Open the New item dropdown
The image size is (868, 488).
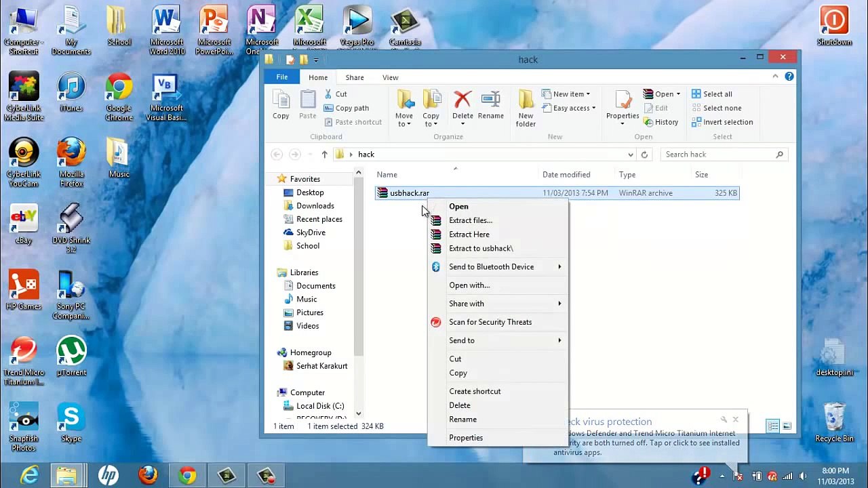click(x=566, y=94)
